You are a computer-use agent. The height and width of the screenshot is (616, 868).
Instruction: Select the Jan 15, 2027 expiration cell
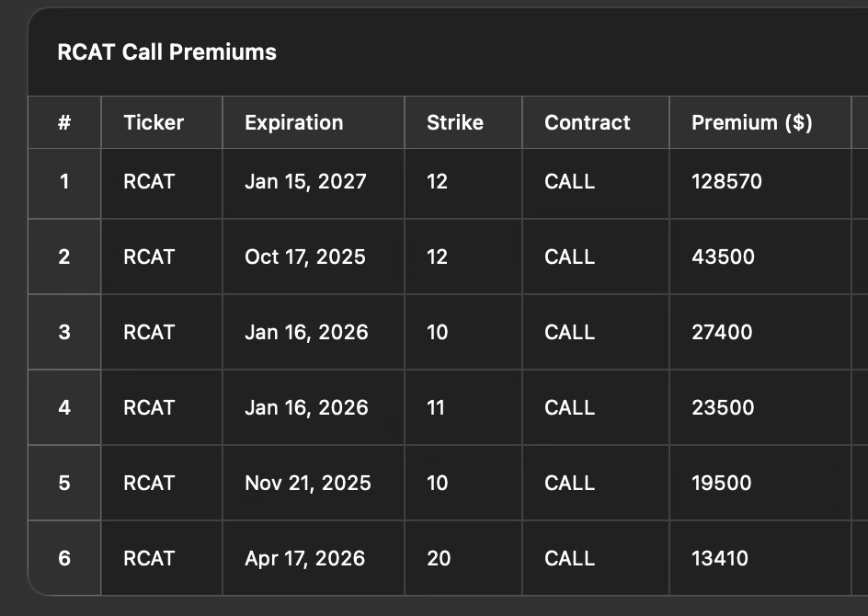(305, 181)
